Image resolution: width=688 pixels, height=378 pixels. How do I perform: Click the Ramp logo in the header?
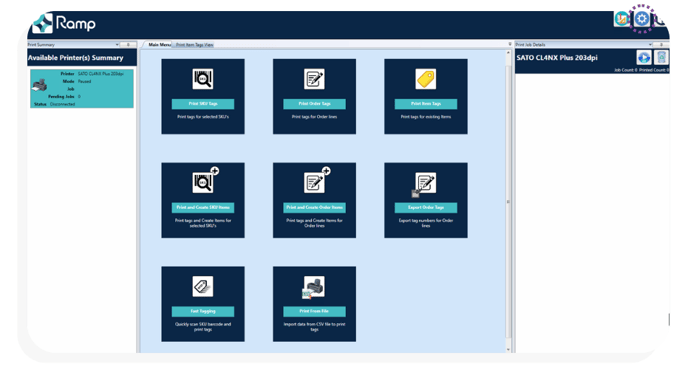pos(64,23)
